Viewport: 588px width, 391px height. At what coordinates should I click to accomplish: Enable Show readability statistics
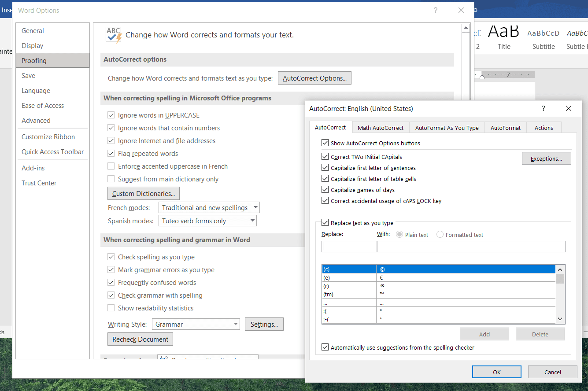(111, 308)
